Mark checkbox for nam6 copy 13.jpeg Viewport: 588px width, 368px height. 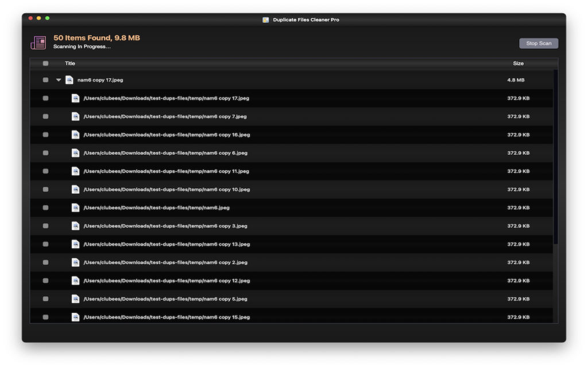point(45,244)
